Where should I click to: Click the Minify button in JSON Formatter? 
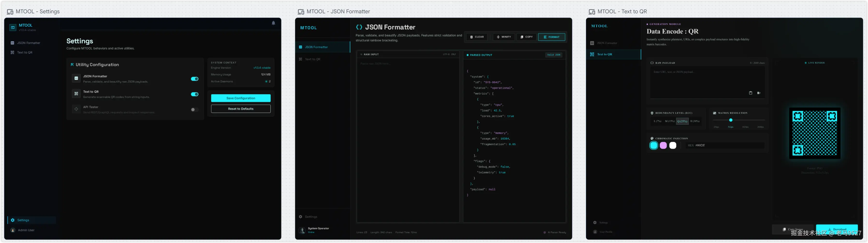point(504,37)
